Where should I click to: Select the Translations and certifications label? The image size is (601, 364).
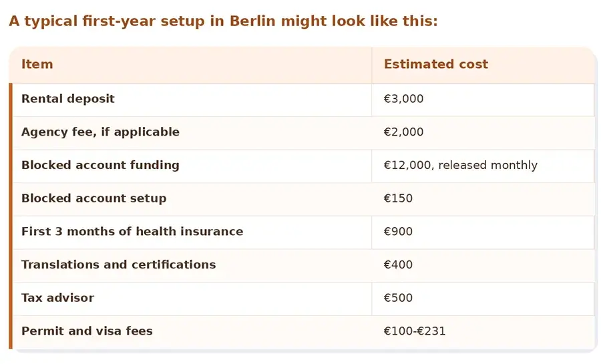click(x=118, y=264)
